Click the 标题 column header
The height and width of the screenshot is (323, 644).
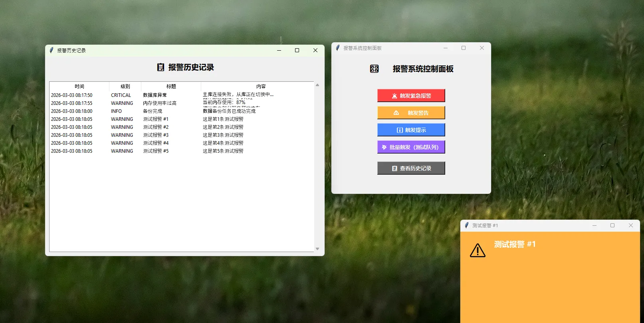click(x=171, y=87)
